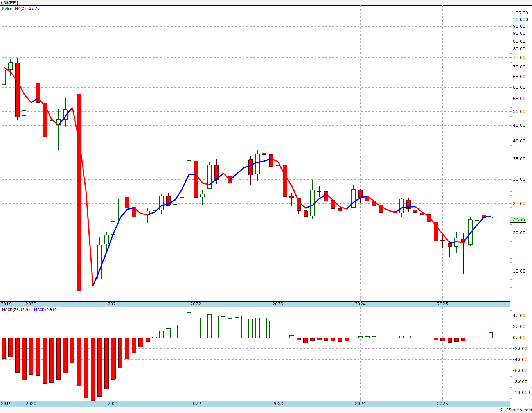Click the 2022 label on the price chart time axis
The width and height of the screenshot is (532, 413).
pyautogui.click(x=196, y=304)
